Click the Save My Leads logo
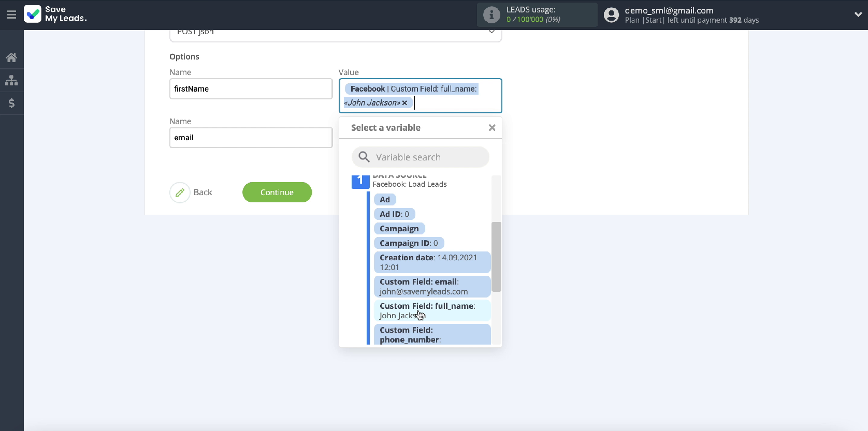The image size is (868, 431). [55, 14]
